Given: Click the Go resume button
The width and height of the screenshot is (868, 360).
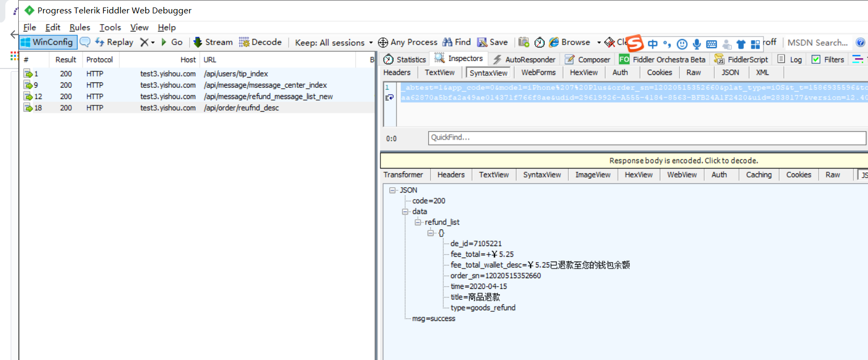Looking at the screenshot, I should [172, 42].
